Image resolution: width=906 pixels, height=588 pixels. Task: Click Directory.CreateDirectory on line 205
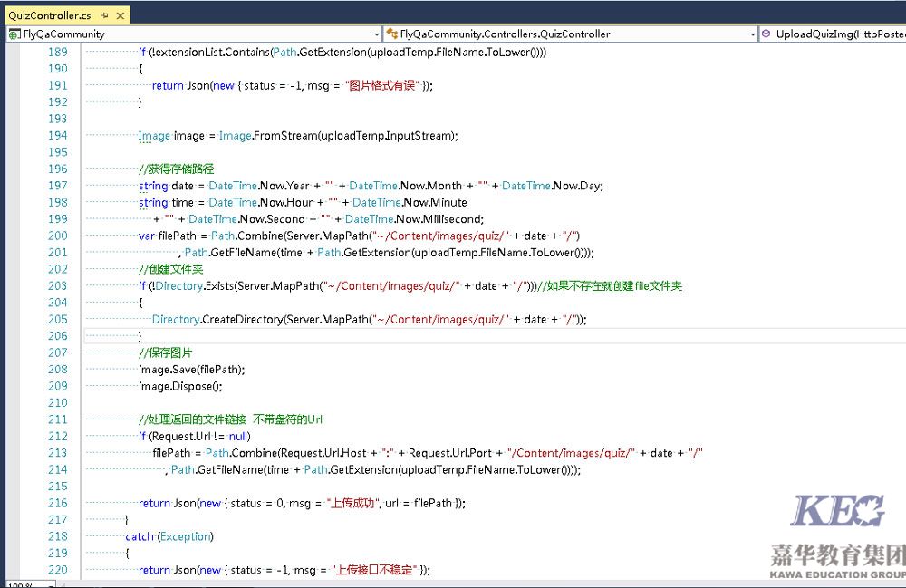click(217, 320)
